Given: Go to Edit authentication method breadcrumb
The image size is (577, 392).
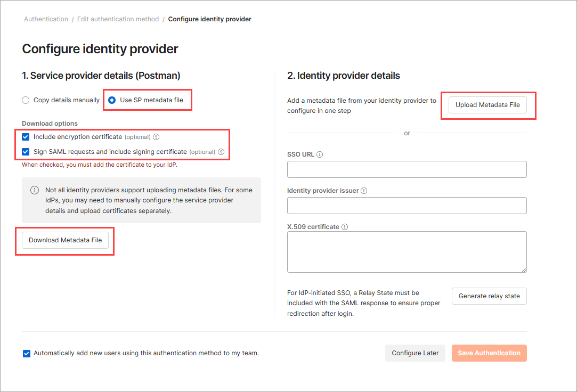Looking at the screenshot, I should click(118, 19).
